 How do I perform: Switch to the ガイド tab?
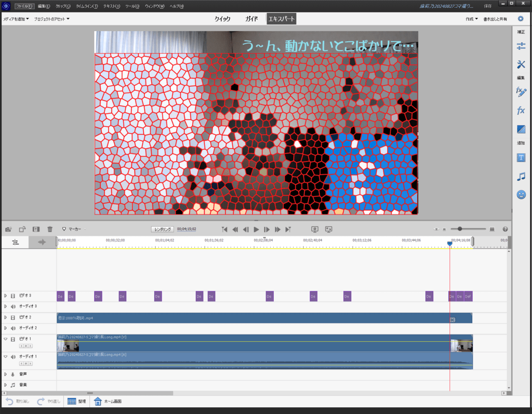tap(251, 19)
